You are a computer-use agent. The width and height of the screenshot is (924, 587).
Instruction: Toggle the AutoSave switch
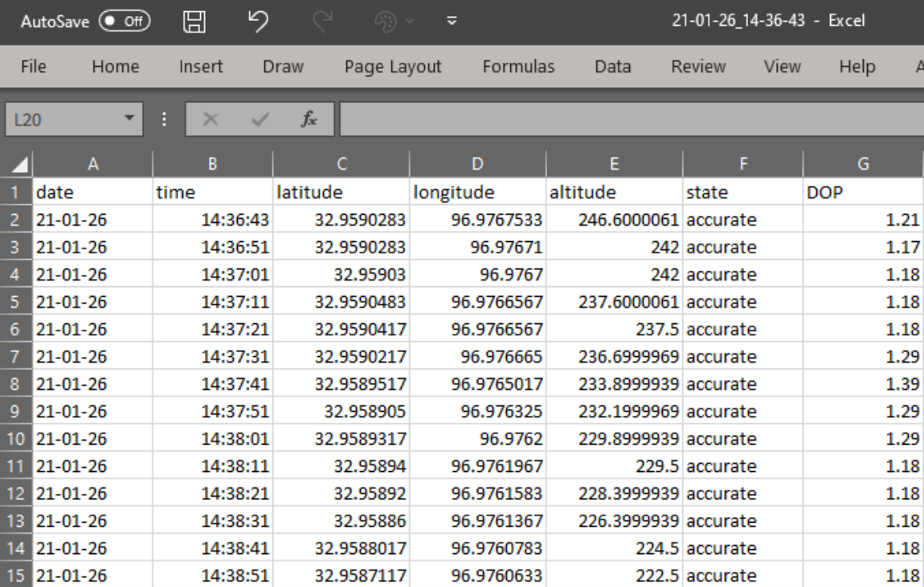coord(125,19)
